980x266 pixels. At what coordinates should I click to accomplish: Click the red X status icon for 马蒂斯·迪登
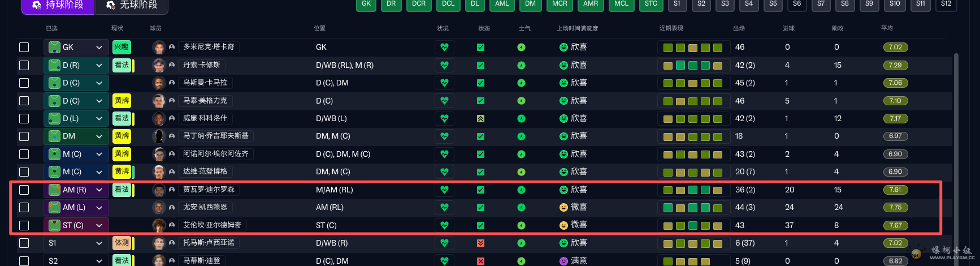point(480,261)
